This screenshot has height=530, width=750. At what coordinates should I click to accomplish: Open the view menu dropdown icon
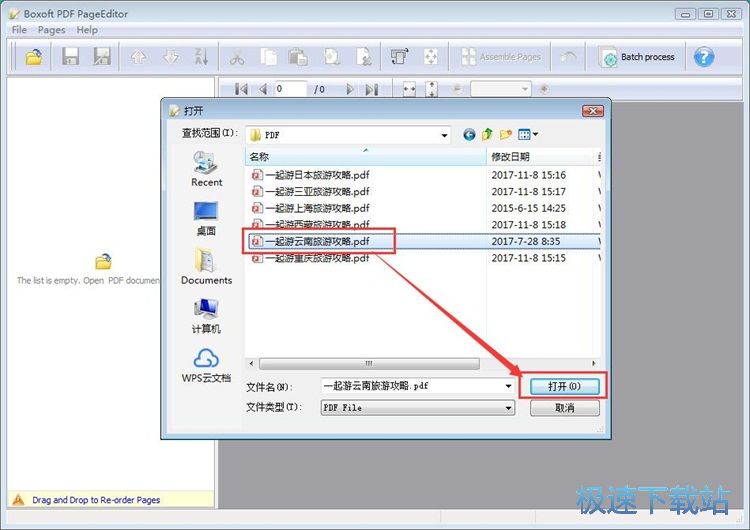(528, 134)
